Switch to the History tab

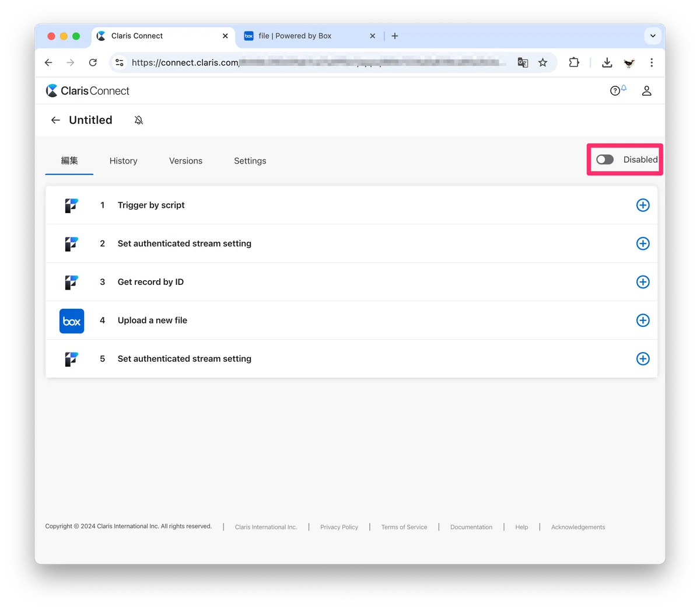tap(124, 161)
